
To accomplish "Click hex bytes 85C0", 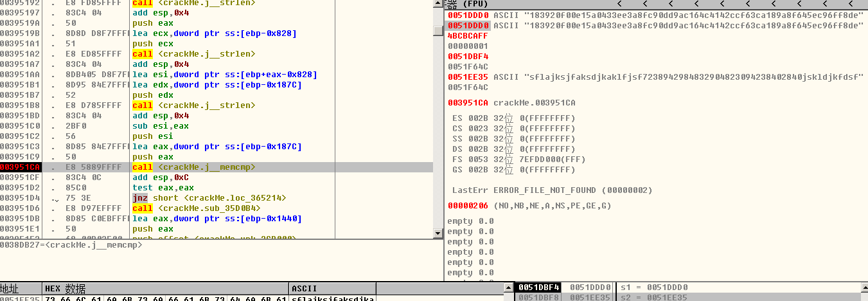I will 76,188.
